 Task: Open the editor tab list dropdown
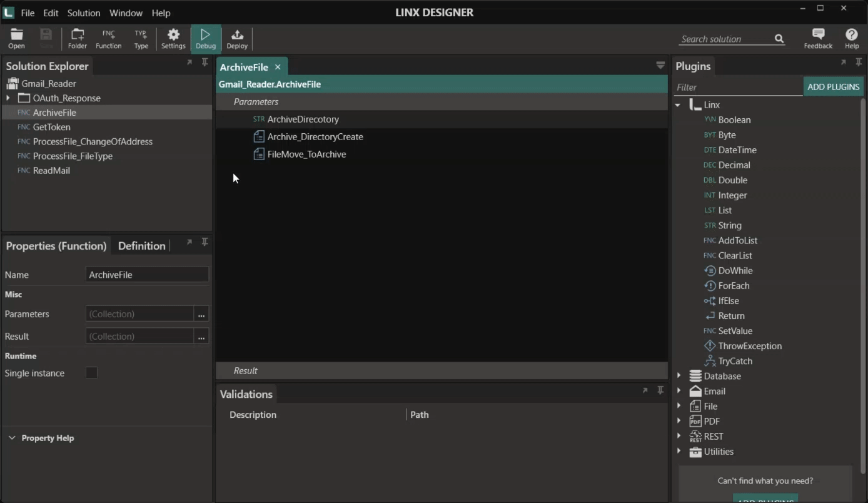pos(660,65)
